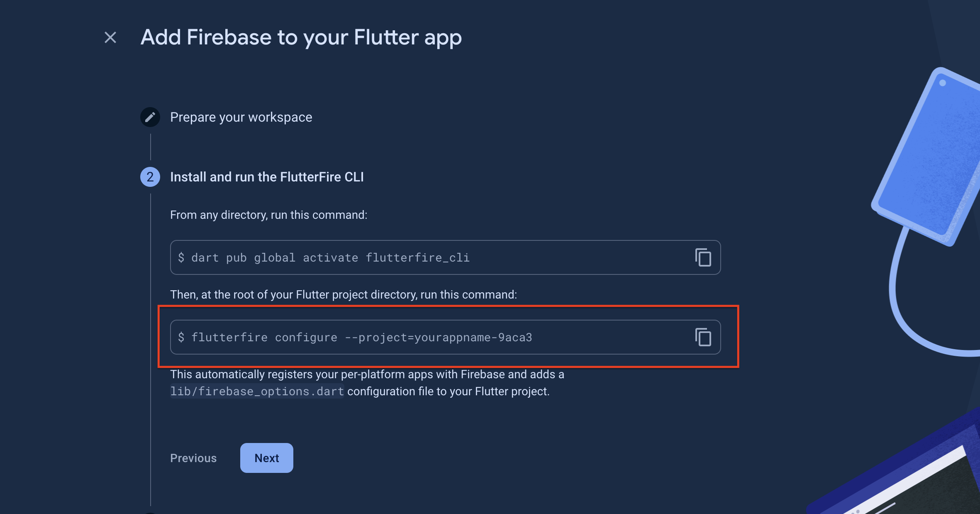Click the dart pub global activate command text
Screen dimensions: 980x514
pyautogui.click(x=330, y=258)
